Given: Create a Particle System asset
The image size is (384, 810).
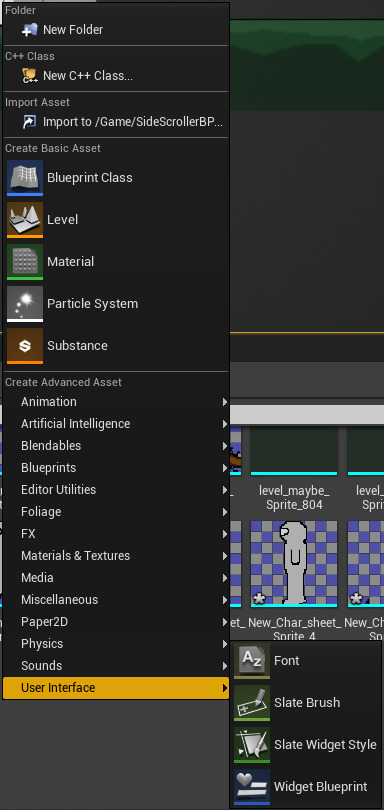Looking at the screenshot, I should click(x=116, y=304).
